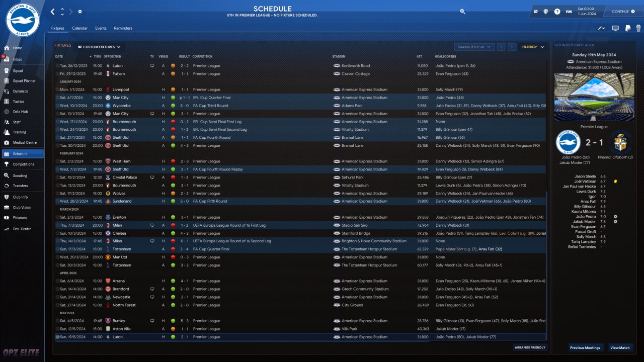
Task: Click the bin icon in top right
Action: point(638,28)
